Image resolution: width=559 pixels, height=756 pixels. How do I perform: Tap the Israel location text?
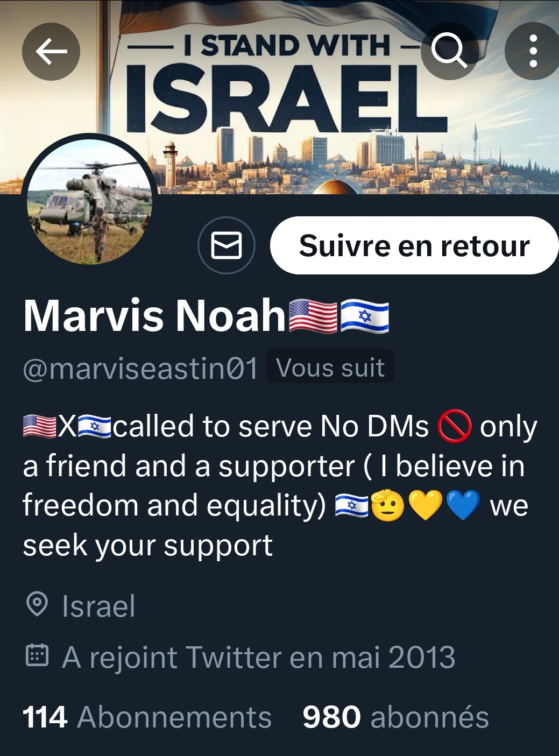(x=98, y=606)
